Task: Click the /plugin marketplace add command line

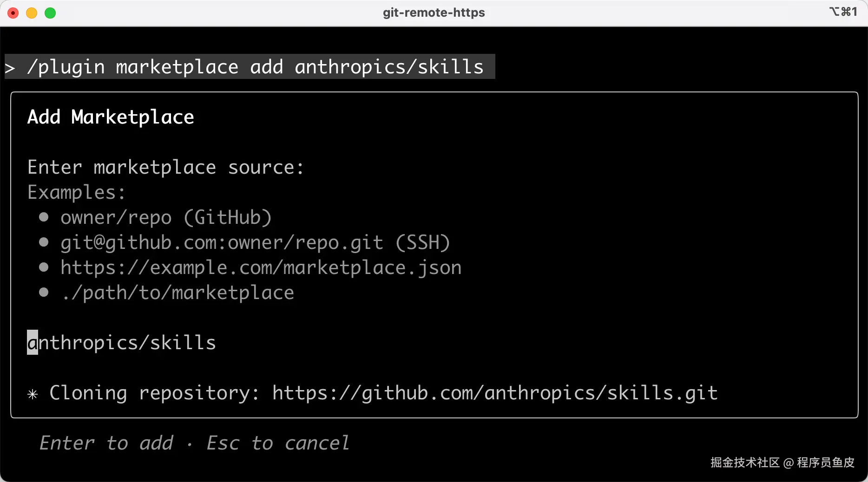Action: click(x=255, y=67)
